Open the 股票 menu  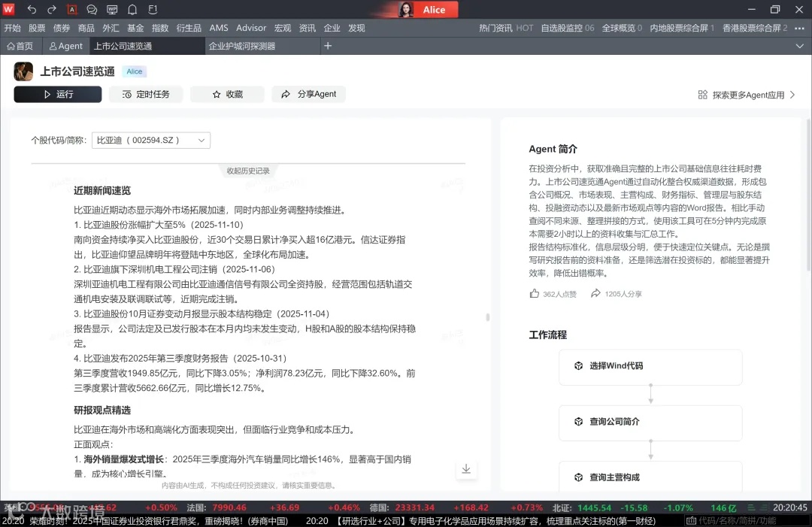[x=37, y=27]
